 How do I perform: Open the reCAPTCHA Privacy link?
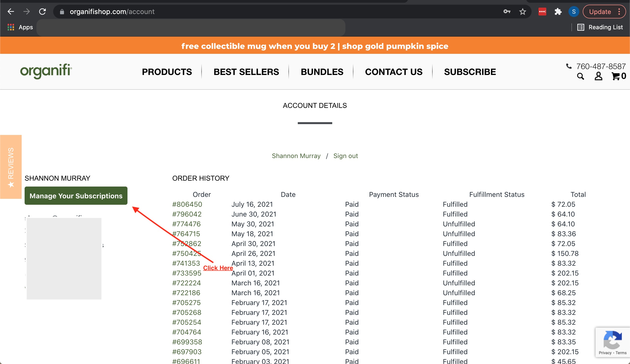[x=605, y=353]
